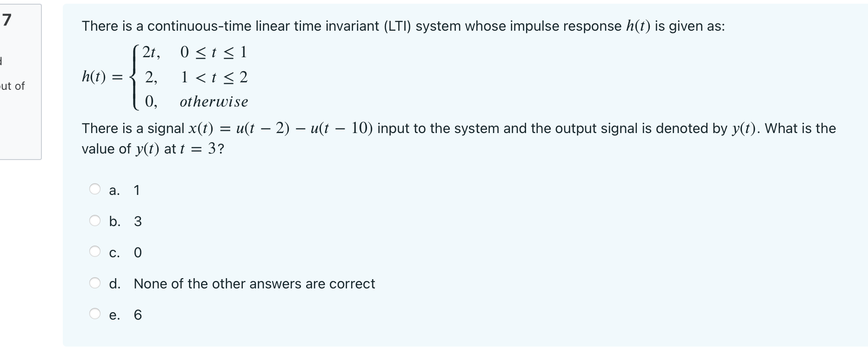Click the partial 'ut of' sidebar text
The image size is (868, 361).
pyautogui.click(x=13, y=86)
